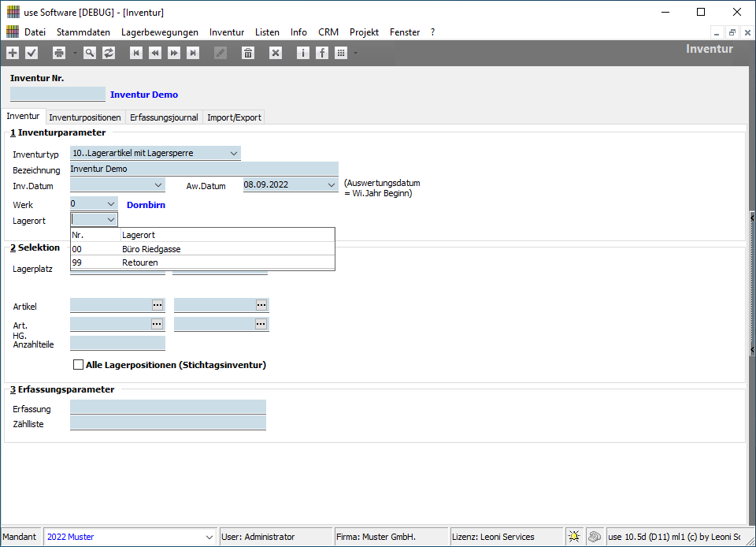This screenshot has height=547, width=756.
Task: Open the Werk dropdown
Action: [111, 204]
